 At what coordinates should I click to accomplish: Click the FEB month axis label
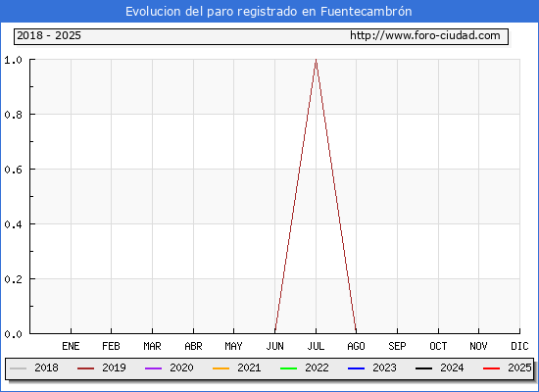click(x=111, y=346)
